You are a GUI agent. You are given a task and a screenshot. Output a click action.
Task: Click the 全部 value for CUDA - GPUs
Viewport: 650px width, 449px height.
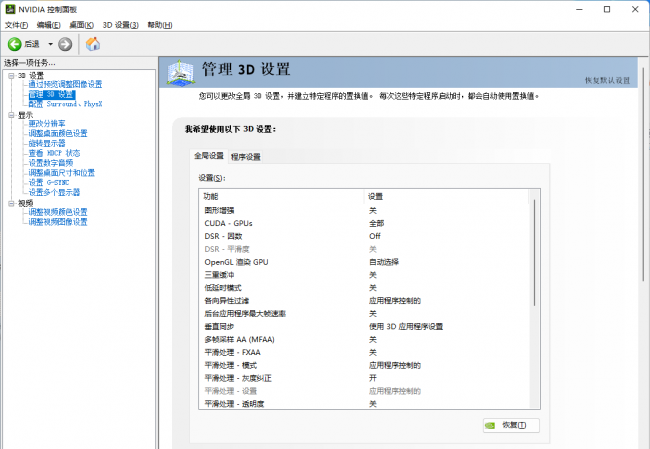click(x=376, y=223)
